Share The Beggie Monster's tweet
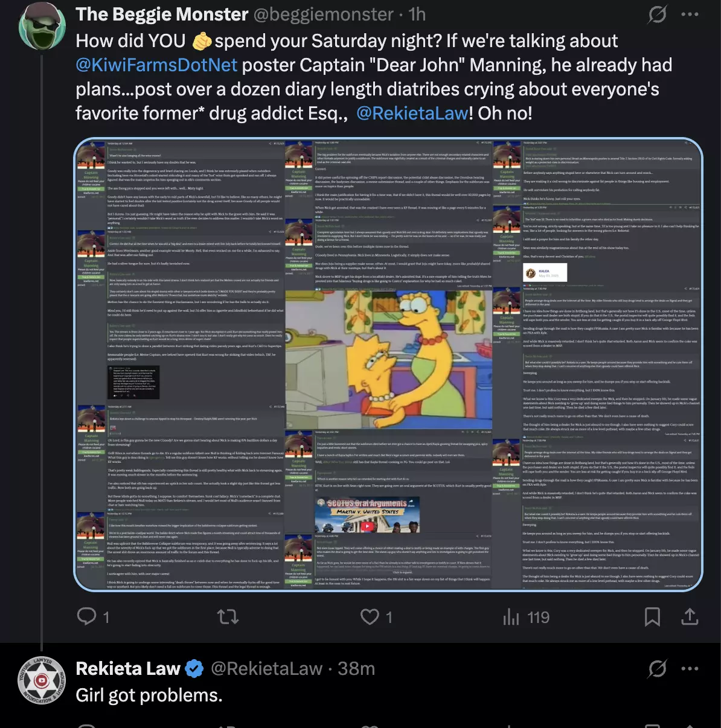The width and height of the screenshot is (721, 728). (x=690, y=616)
